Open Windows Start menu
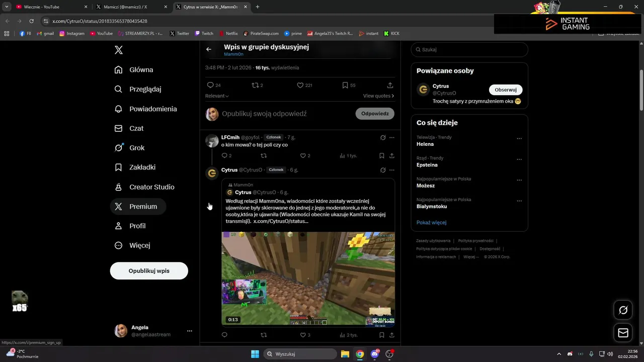644x362 pixels. click(x=255, y=354)
